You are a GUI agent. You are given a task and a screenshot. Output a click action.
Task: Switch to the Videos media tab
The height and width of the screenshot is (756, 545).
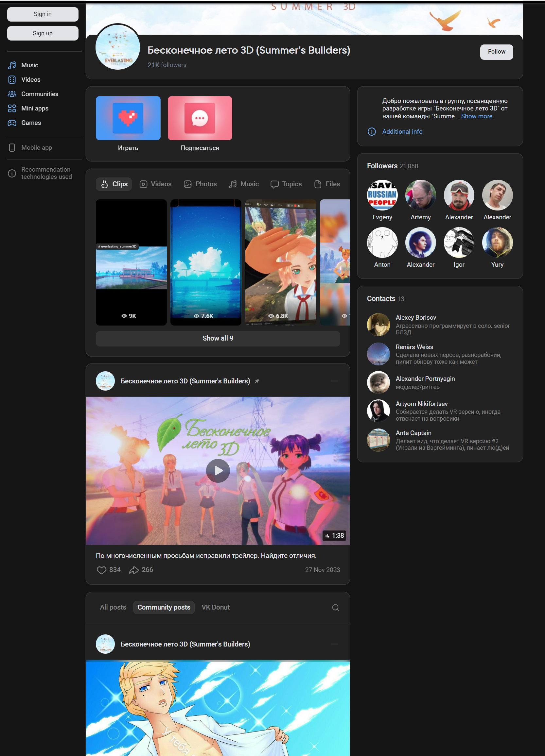[155, 184]
